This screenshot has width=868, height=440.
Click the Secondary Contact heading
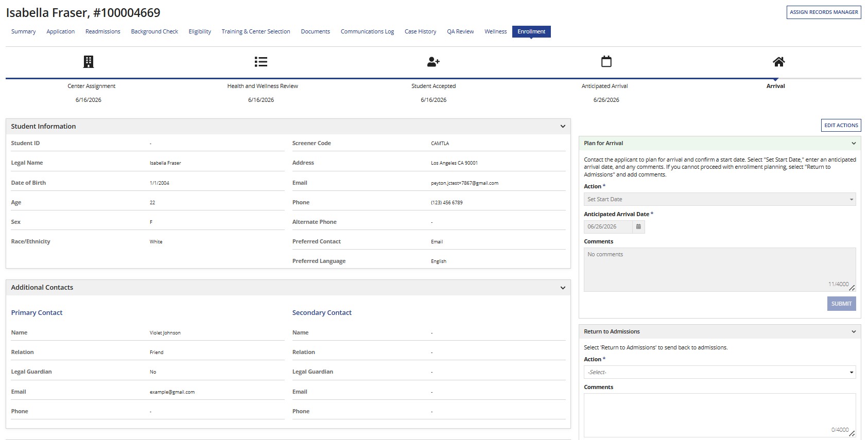pyautogui.click(x=322, y=313)
